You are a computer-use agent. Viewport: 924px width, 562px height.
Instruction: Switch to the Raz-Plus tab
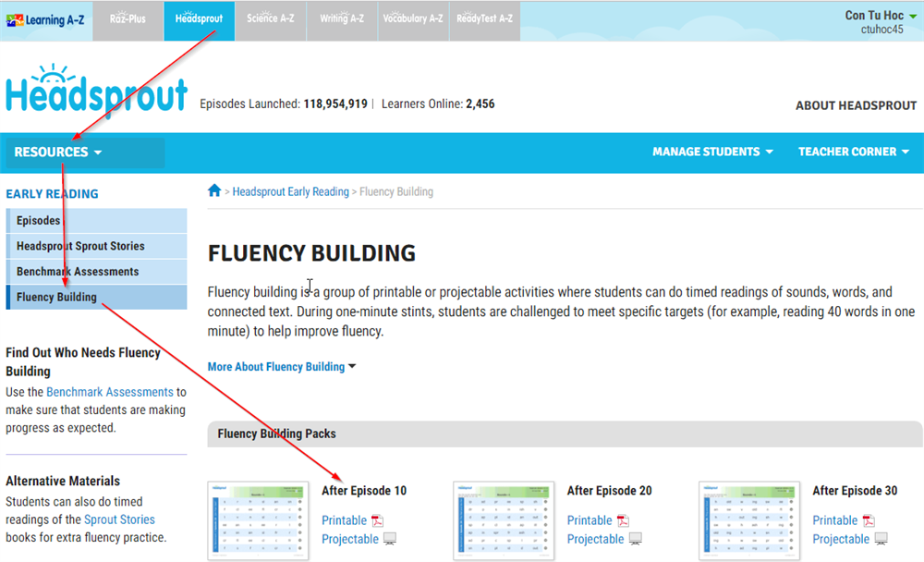pos(128,20)
